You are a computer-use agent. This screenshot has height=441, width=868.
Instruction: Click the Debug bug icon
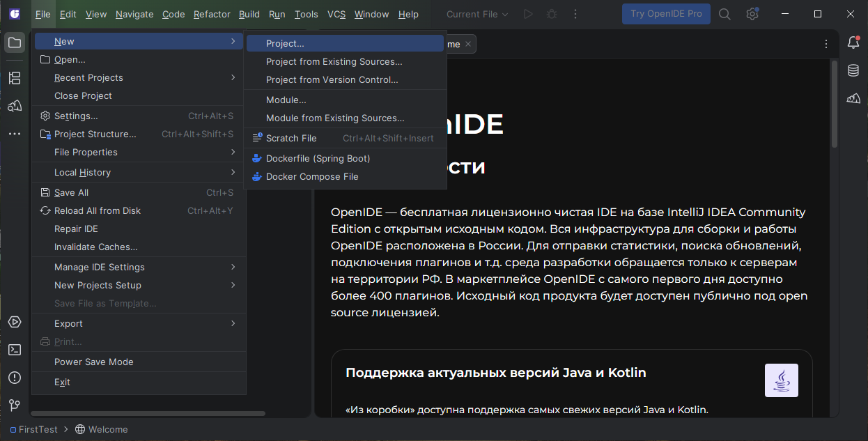[552, 14]
